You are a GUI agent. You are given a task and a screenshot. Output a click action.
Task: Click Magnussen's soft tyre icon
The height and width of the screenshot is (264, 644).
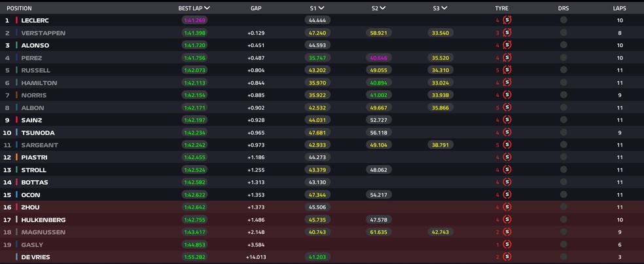click(x=507, y=232)
